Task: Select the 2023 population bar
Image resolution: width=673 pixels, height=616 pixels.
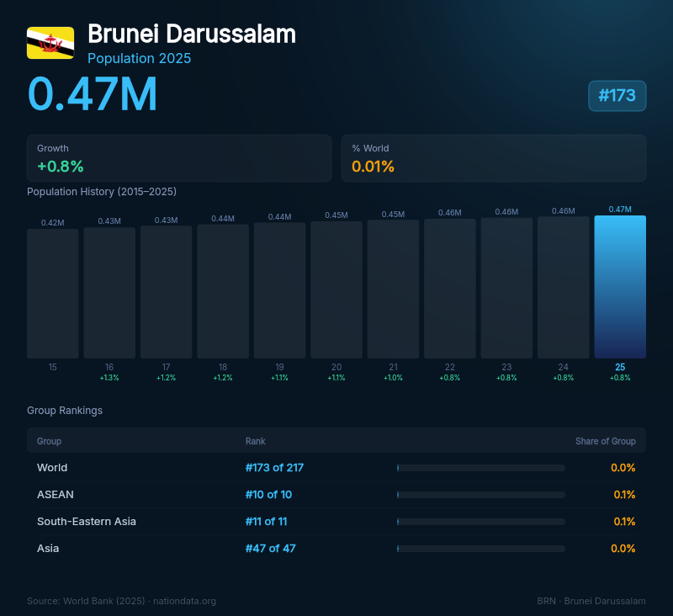Action: click(506, 288)
